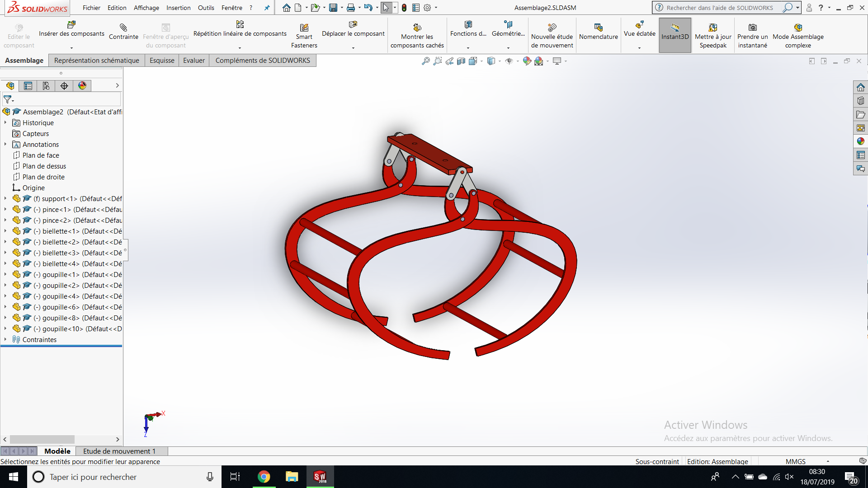The width and height of the screenshot is (868, 488).
Task: Open the Vue éclatée dropdown arrow
Action: click(639, 47)
